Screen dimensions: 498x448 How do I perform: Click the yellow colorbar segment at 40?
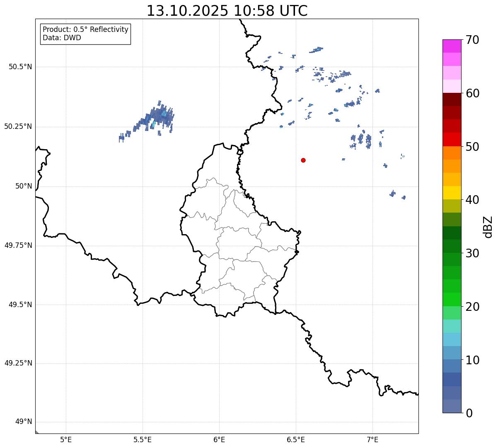(452, 193)
